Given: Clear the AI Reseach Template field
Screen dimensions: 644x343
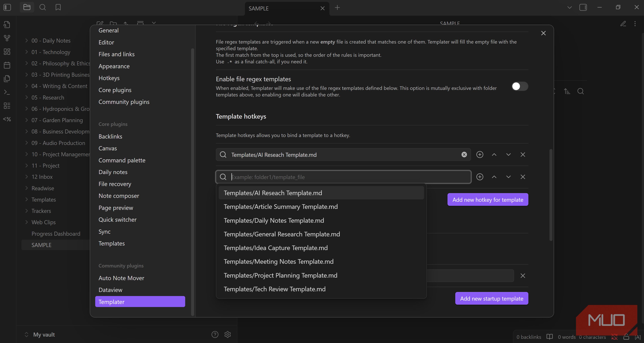Looking at the screenshot, I should pos(464,155).
